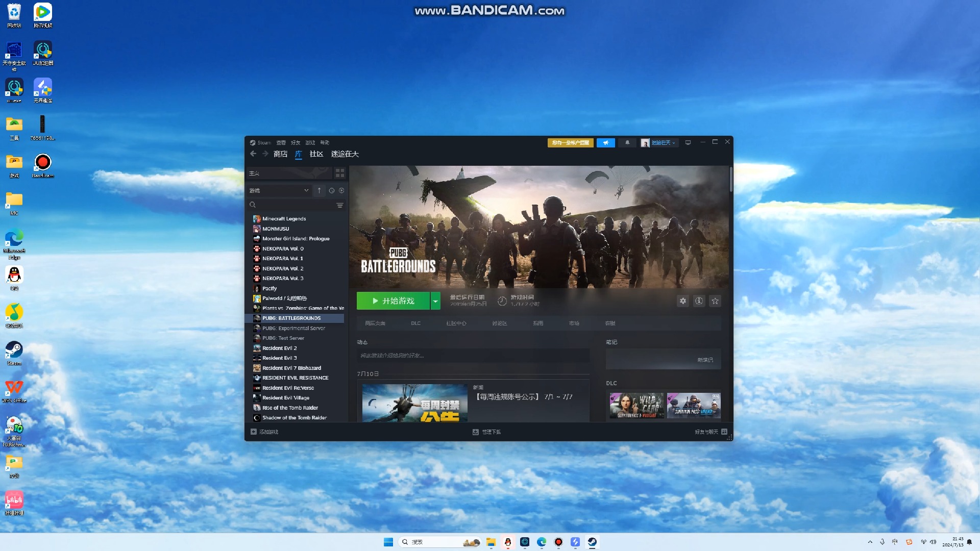
Task: Click the recent activity clock filter icon
Action: (332, 190)
